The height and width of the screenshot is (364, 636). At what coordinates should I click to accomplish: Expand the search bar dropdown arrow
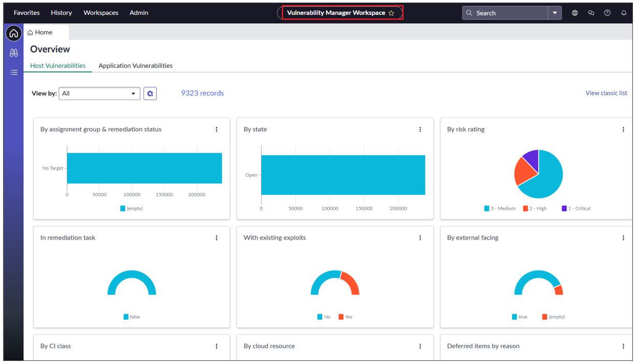point(555,13)
